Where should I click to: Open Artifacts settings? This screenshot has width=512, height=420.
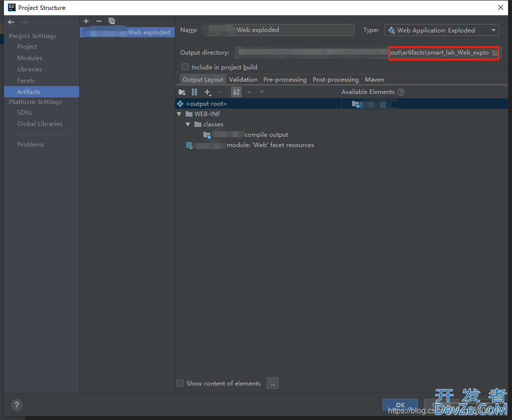pos(41,92)
